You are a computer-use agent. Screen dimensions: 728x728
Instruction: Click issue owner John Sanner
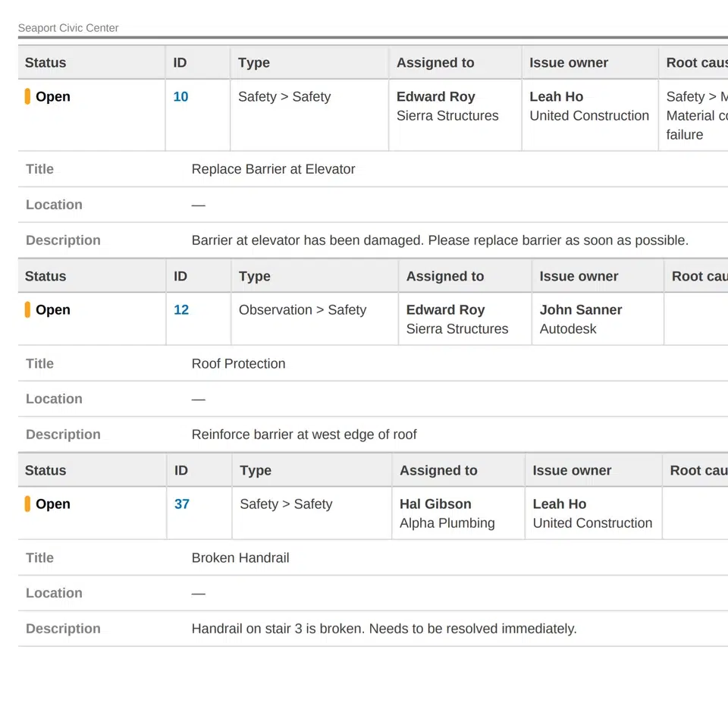[580, 310]
